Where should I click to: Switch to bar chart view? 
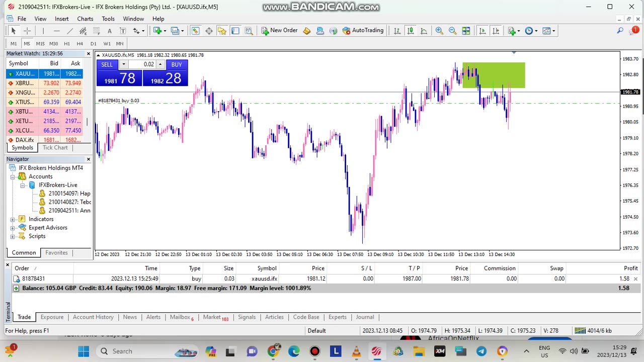pos(397,31)
